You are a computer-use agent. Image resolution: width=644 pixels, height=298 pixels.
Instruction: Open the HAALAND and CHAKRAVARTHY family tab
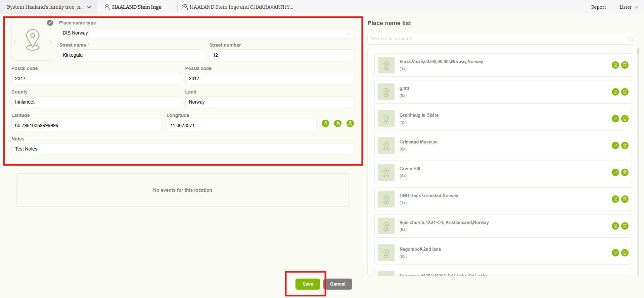point(237,7)
